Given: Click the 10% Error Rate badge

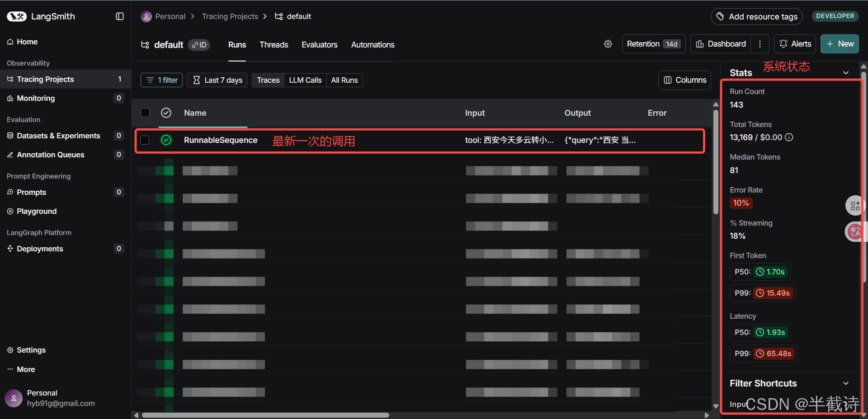Looking at the screenshot, I should [x=741, y=203].
